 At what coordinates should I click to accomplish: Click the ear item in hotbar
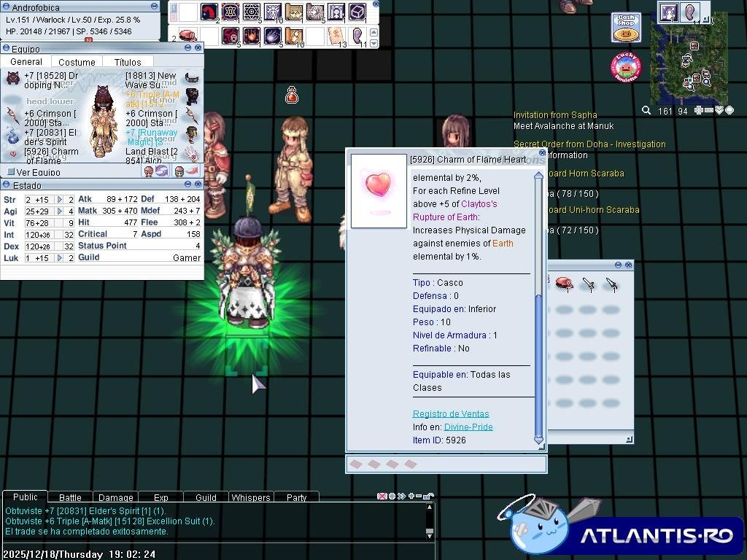pos(357,35)
